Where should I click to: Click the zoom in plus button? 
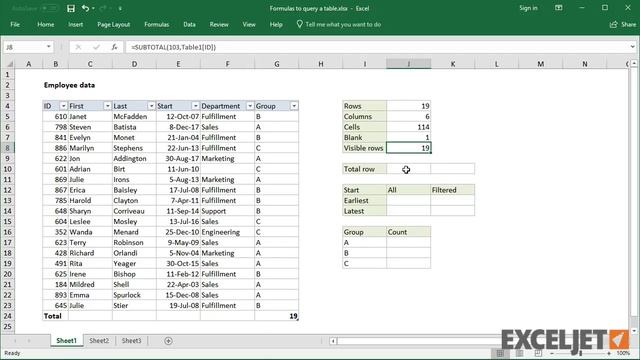pyautogui.click(x=609, y=353)
